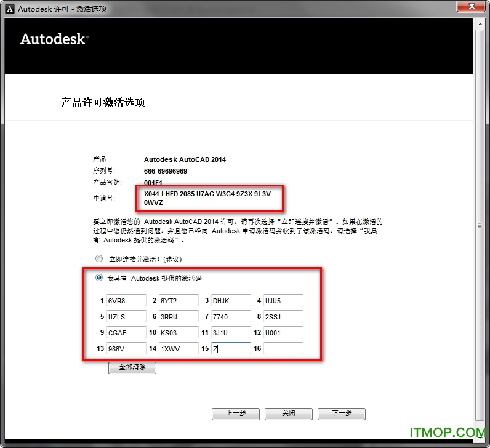Select activation field 8 with 2SS1
The width and height of the screenshot is (490, 448).
(283, 317)
